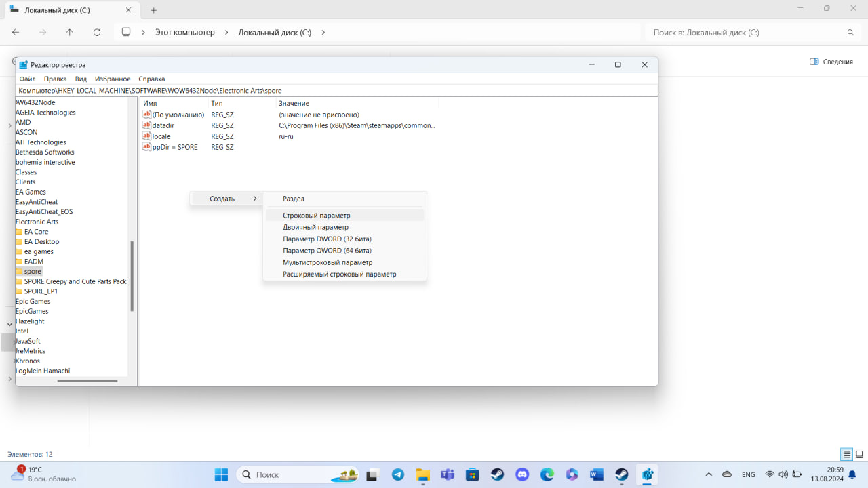Image resolution: width=868 pixels, height=488 pixels.
Task: Select the LogMeIn Hamachi key
Action: 43,371
